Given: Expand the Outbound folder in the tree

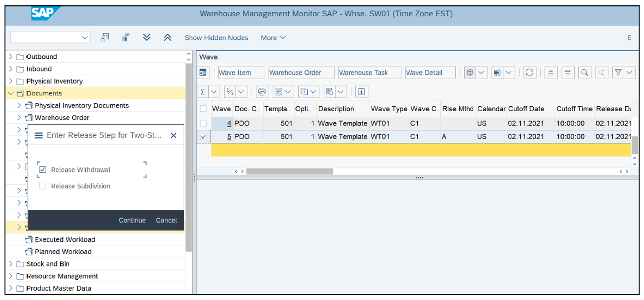Looking at the screenshot, I should 10,57.
